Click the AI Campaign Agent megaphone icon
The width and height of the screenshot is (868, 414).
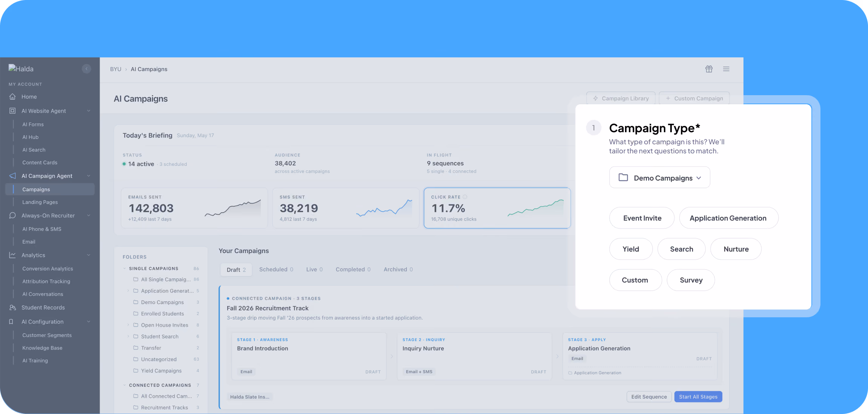pyautogui.click(x=12, y=176)
